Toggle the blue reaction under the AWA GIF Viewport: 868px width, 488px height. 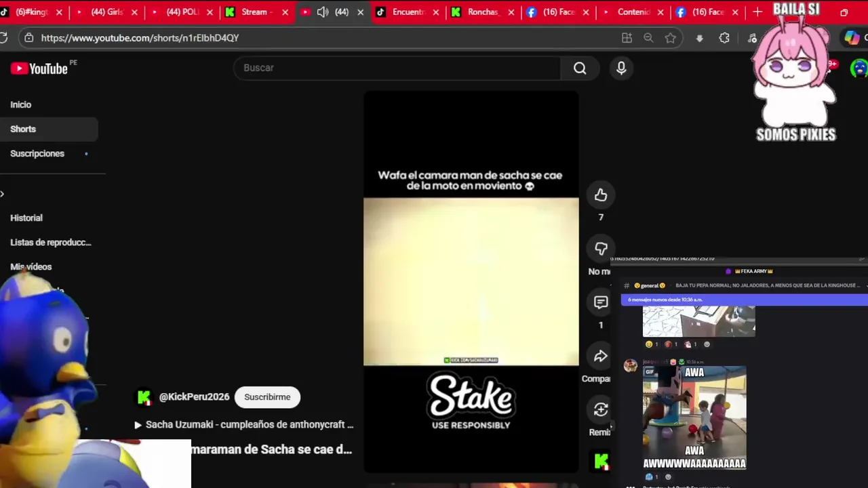click(652, 477)
